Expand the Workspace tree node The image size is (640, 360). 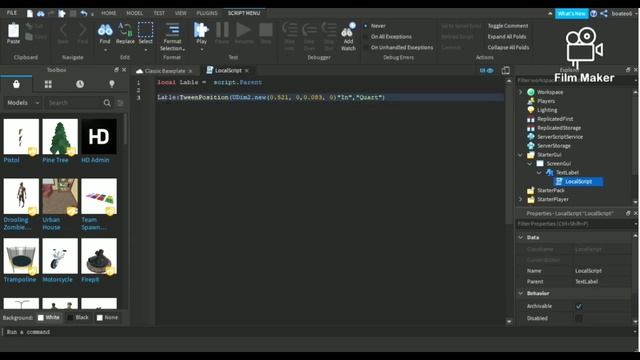tap(520, 92)
